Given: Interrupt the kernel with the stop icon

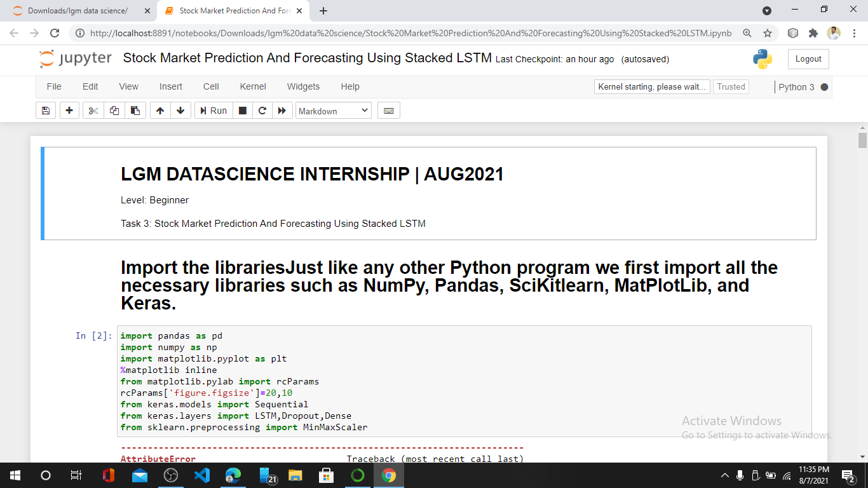Looking at the screenshot, I should pos(242,110).
